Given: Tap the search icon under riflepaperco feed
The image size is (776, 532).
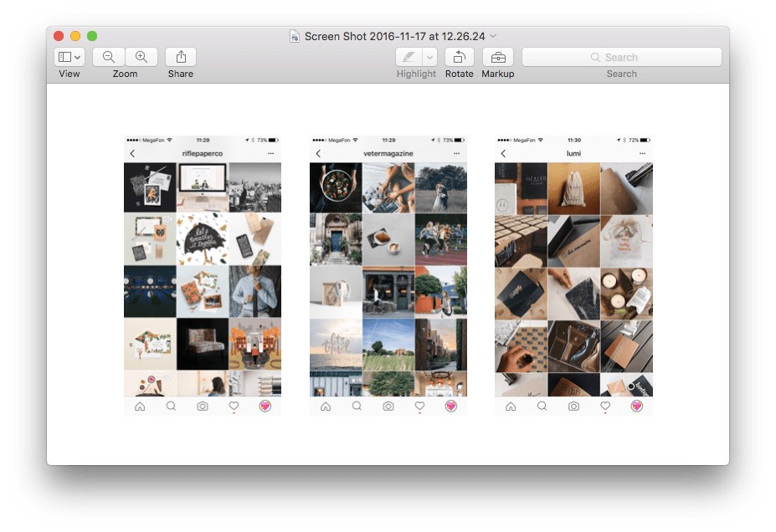Looking at the screenshot, I should click(171, 406).
